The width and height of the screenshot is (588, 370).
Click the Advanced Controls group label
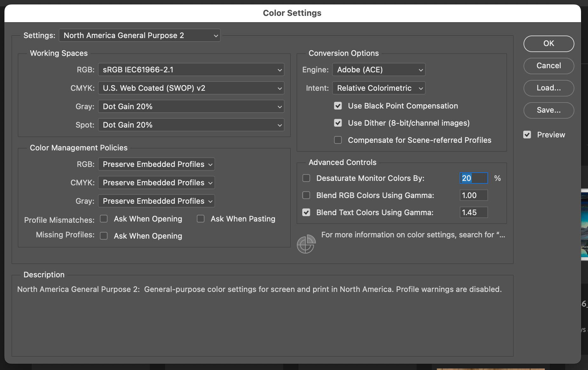pos(342,162)
